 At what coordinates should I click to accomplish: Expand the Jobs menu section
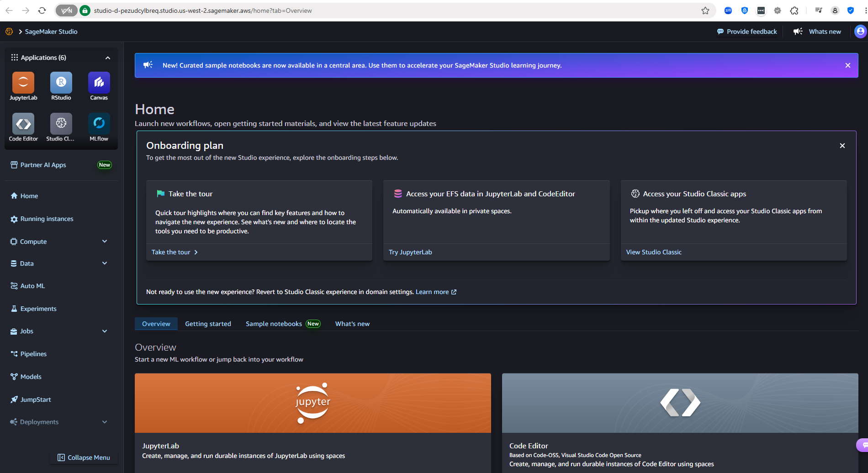coord(105,331)
